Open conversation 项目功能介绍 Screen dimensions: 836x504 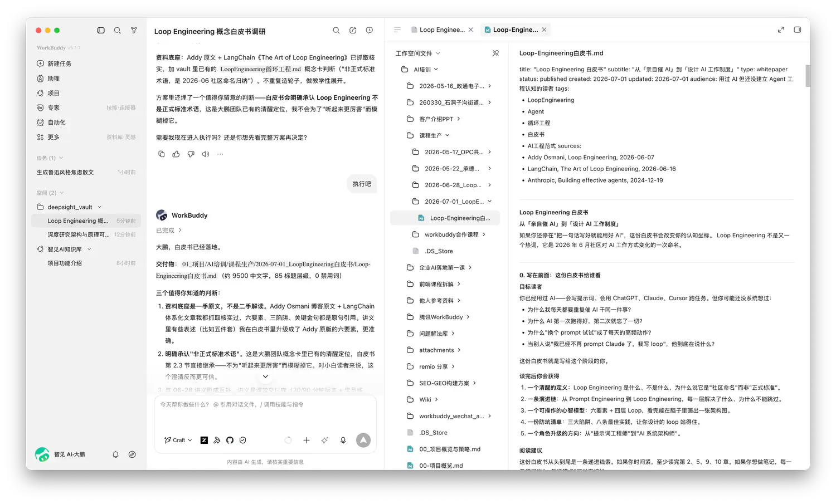tap(86, 263)
